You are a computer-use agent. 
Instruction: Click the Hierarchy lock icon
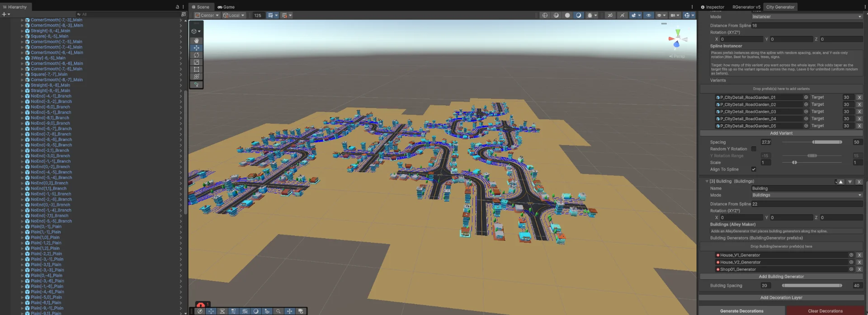pos(178,7)
